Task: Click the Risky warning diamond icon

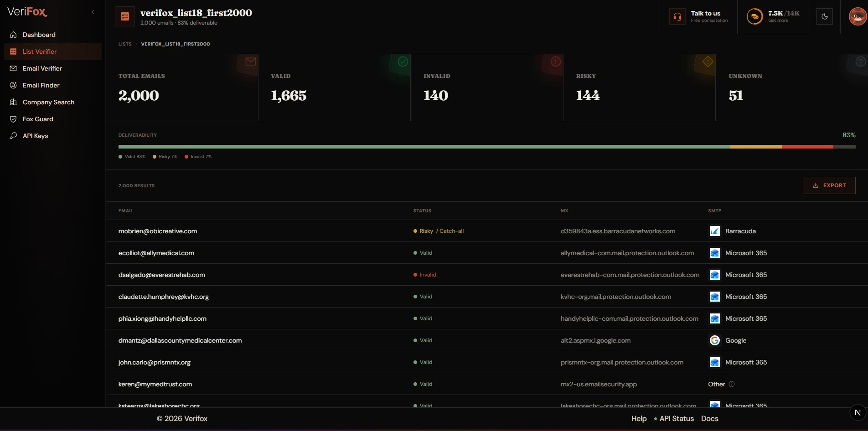Action: [x=708, y=62]
